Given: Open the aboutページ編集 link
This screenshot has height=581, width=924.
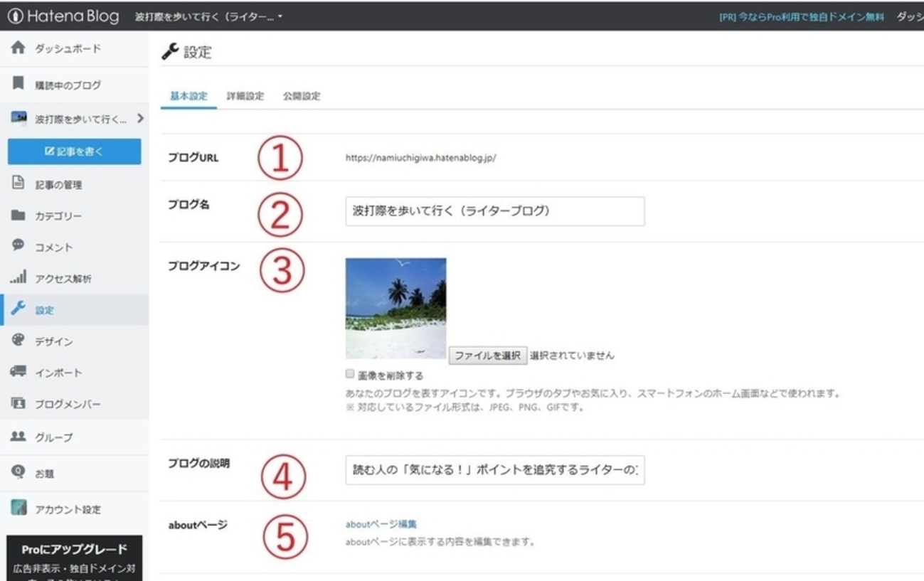Looking at the screenshot, I should [381, 524].
